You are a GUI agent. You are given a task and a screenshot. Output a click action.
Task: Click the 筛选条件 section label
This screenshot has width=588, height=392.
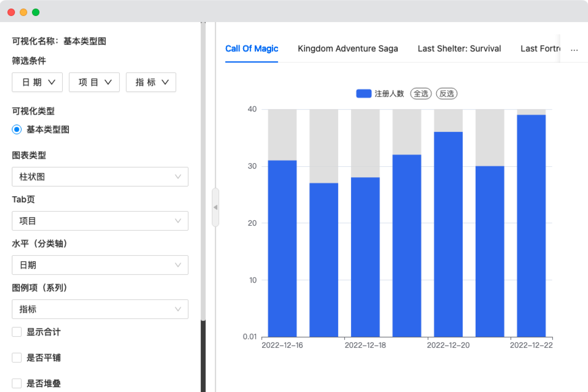(x=29, y=61)
